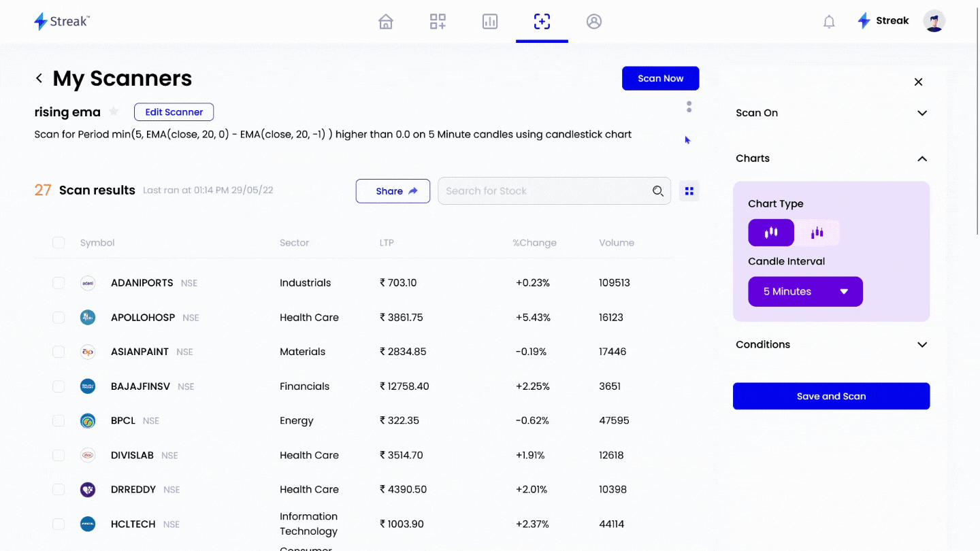This screenshot has width=980, height=551.
Task: Click the %Change column header
Action: point(534,243)
